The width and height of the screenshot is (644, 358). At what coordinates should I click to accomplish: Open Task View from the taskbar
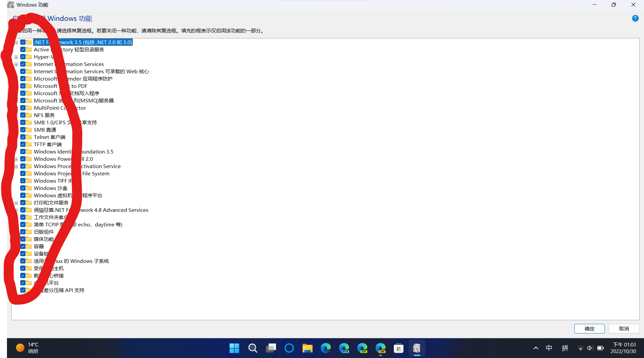click(271, 348)
